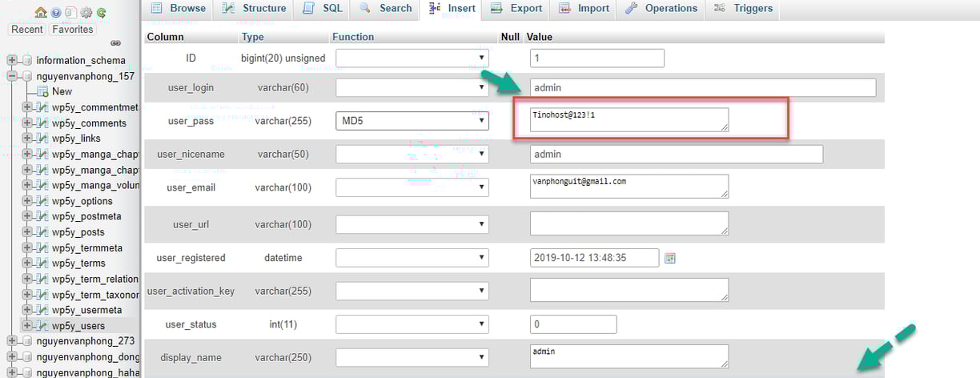Open the wp5y_term_relation table link
980x378 pixels.
pyautogui.click(x=95, y=279)
